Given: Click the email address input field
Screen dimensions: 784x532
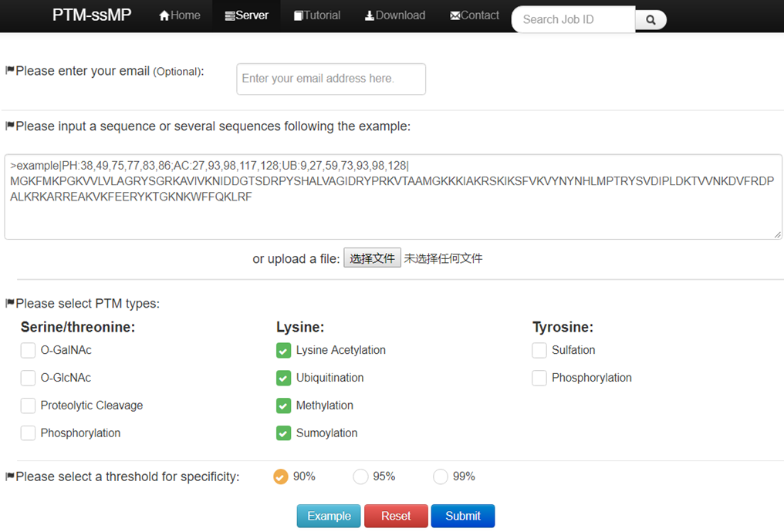Looking at the screenshot, I should (331, 79).
